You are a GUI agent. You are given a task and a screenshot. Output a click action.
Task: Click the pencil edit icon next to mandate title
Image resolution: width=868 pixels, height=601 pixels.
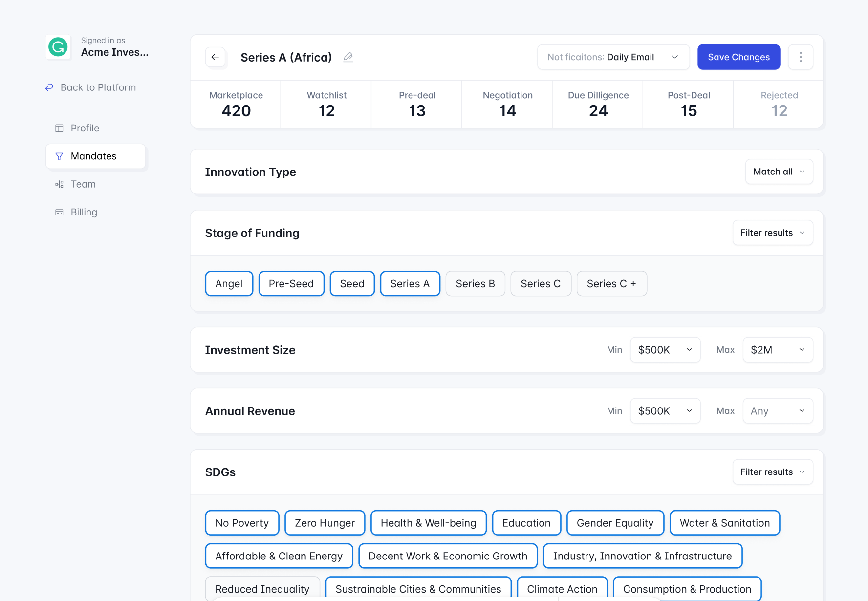click(348, 57)
